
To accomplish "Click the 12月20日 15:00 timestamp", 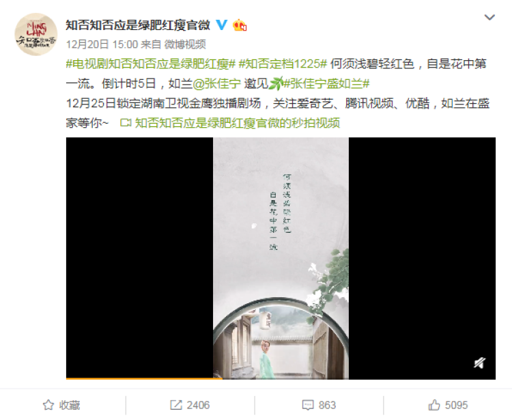I will point(102,44).
